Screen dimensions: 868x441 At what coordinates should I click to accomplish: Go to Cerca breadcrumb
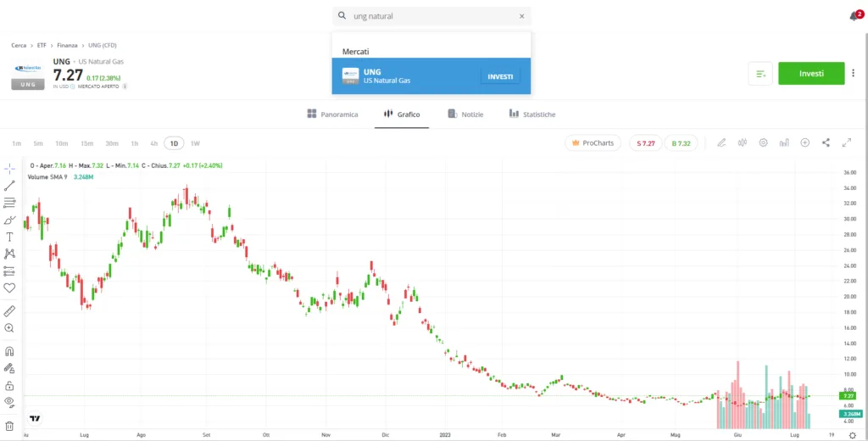[19, 46]
